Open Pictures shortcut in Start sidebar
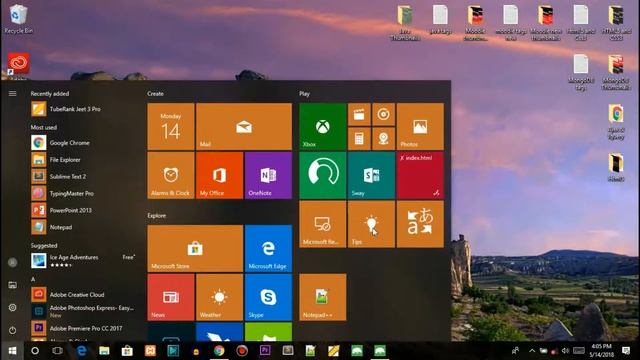The height and width of the screenshot is (360, 640). [12, 285]
